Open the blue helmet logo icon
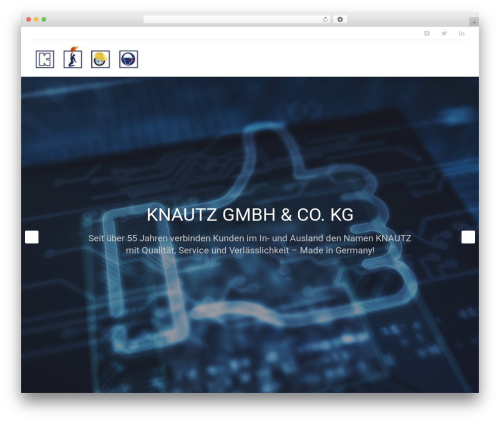Image resolution: width=500 pixels, height=423 pixels. 128,59
